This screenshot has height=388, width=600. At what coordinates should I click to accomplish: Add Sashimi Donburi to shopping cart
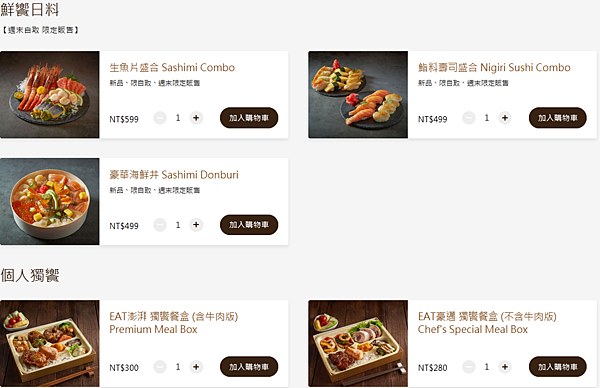click(249, 225)
